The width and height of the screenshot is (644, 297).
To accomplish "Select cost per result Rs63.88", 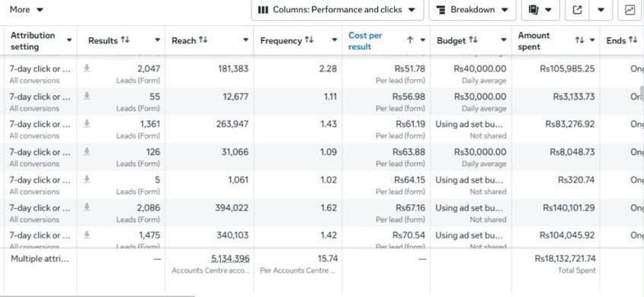I will coord(409,152).
